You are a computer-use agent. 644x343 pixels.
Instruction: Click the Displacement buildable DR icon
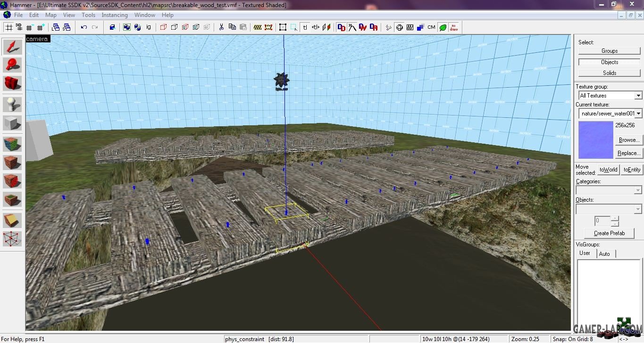click(x=374, y=27)
